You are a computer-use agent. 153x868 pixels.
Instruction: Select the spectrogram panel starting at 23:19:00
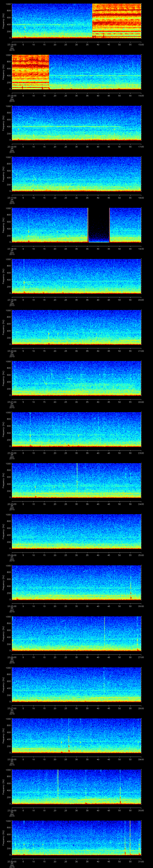click(77, 276)
